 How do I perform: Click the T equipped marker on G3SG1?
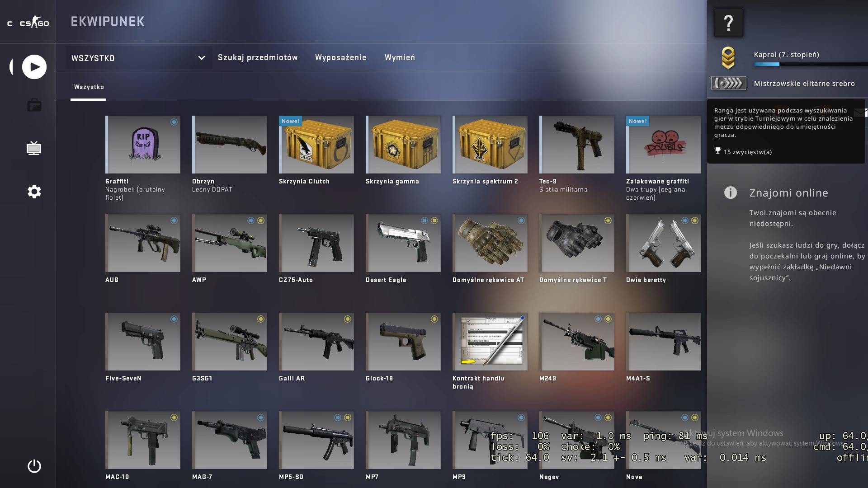(x=261, y=319)
